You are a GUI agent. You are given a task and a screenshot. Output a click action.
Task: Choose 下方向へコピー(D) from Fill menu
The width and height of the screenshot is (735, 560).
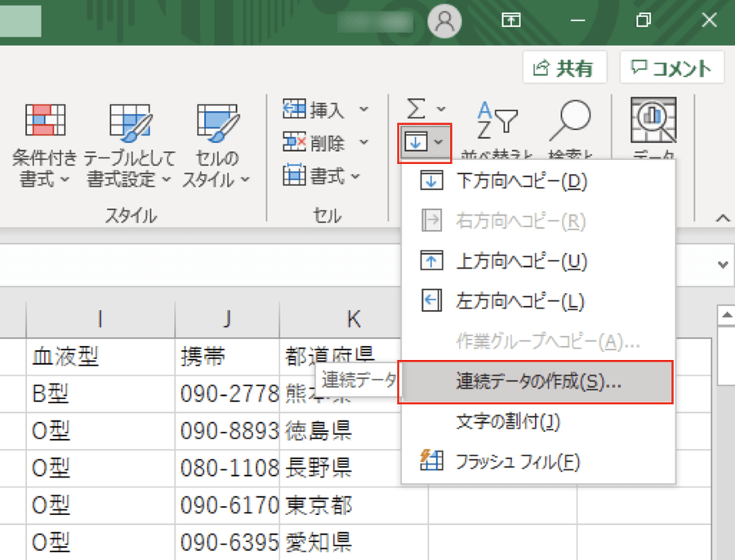(x=520, y=181)
